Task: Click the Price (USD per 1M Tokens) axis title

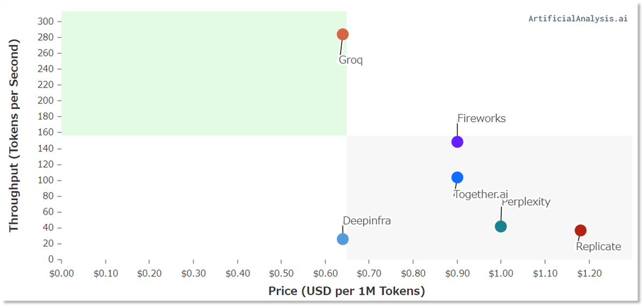Action: tap(347, 291)
